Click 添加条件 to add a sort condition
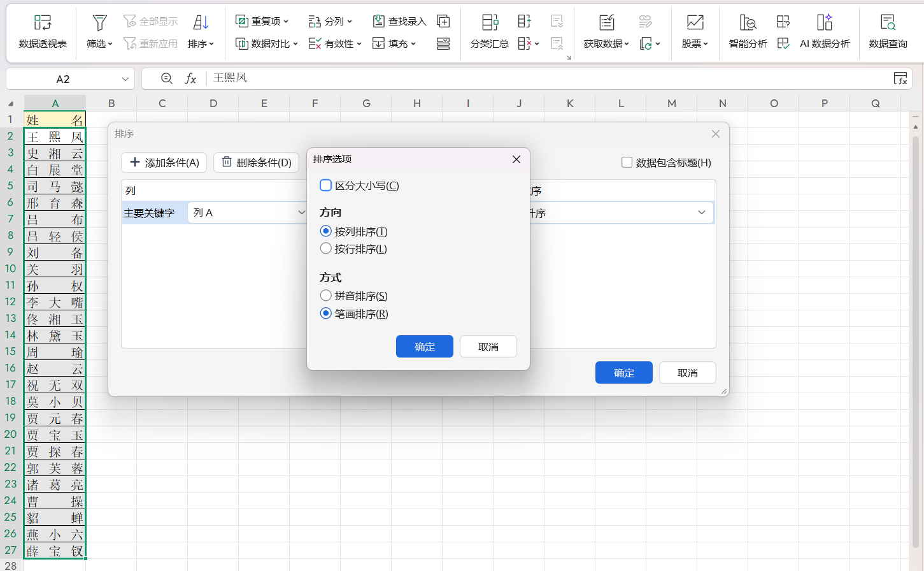The height and width of the screenshot is (571, 924). click(x=164, y=163)
